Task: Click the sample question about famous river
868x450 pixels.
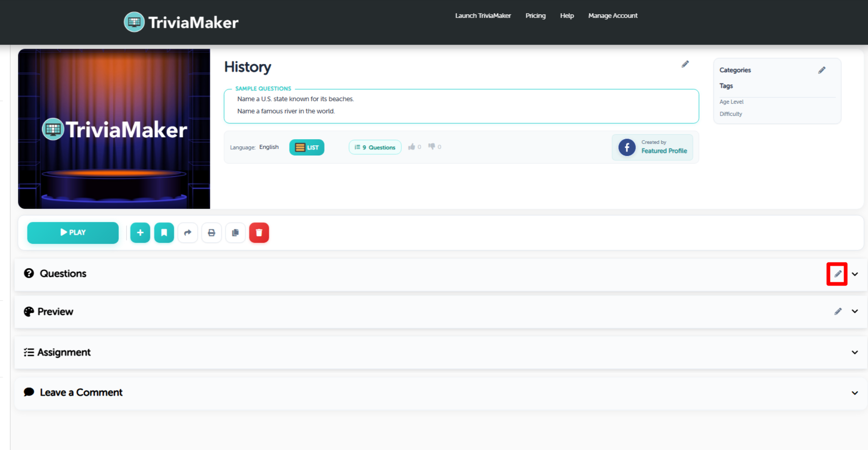Action: click(x=286, y=111)
